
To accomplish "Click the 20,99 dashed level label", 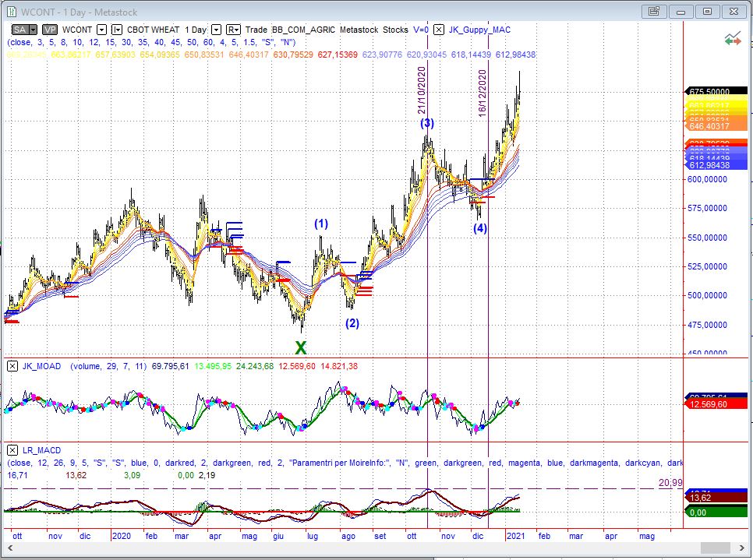I will (x=670, y=483).
